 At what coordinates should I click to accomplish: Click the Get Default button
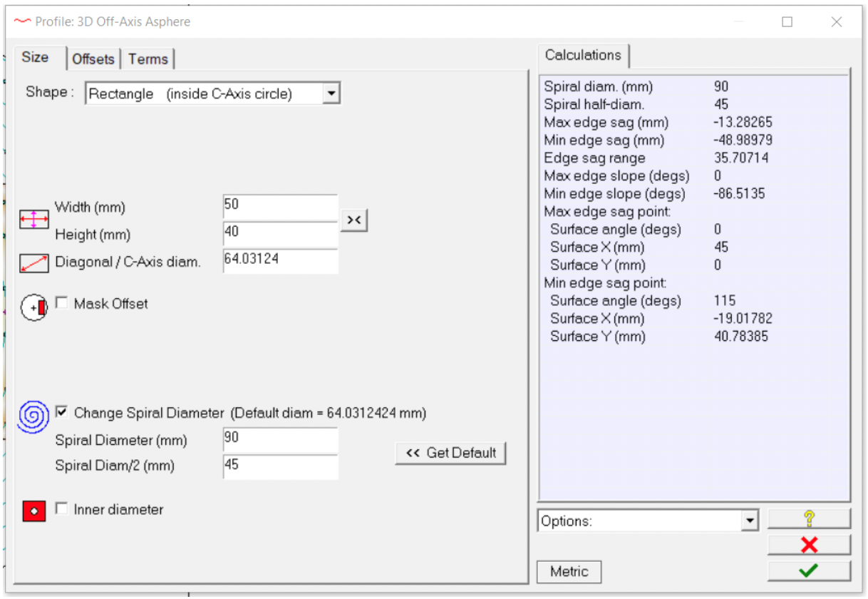click(x=450, y=453)
